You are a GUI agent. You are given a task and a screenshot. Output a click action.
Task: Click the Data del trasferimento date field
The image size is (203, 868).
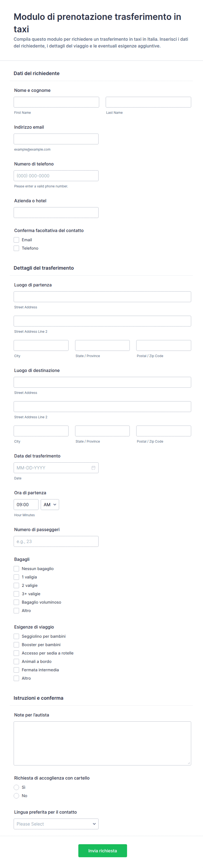click(56, 468)
